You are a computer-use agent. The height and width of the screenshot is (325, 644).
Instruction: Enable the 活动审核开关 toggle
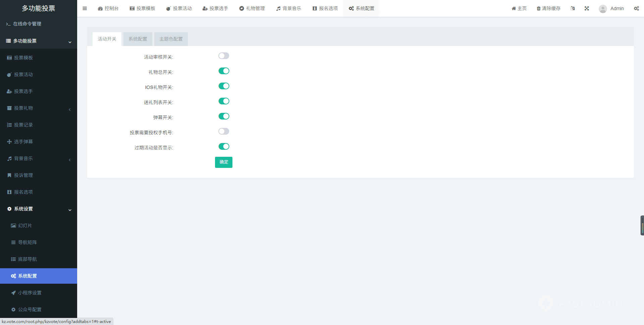[x=224, y=56]
